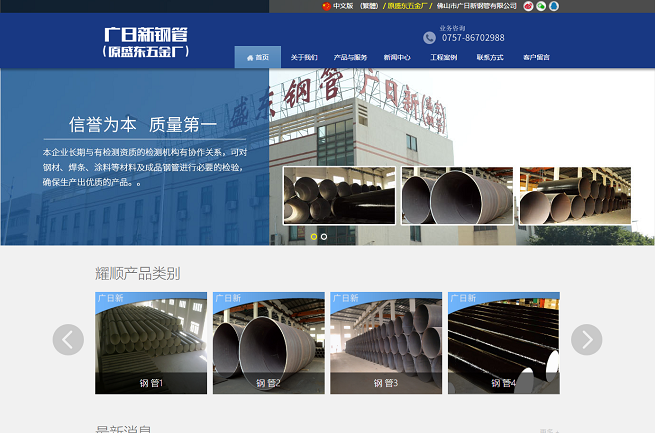
Task: Show previous products with the left arrow
Action: point(68,340)
